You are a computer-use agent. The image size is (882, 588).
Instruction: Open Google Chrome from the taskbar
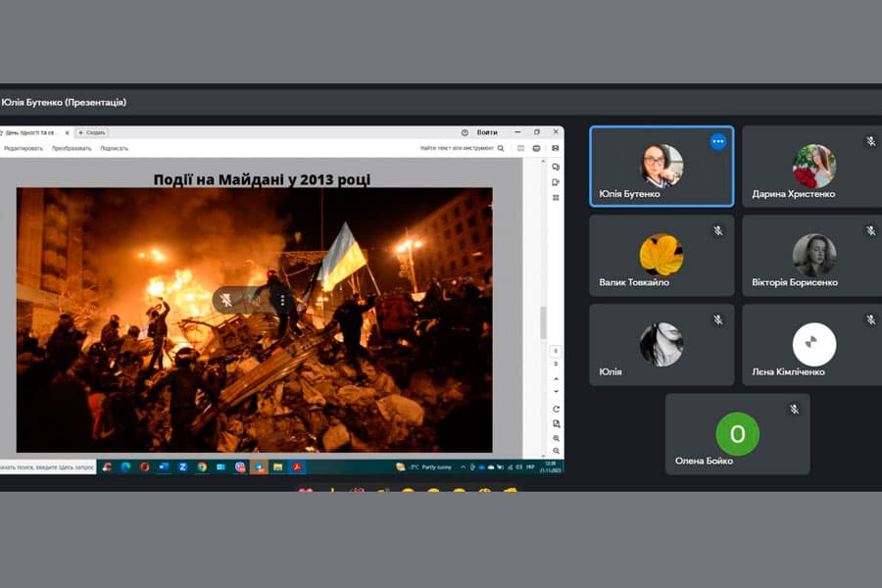click(x=202, y=466)
